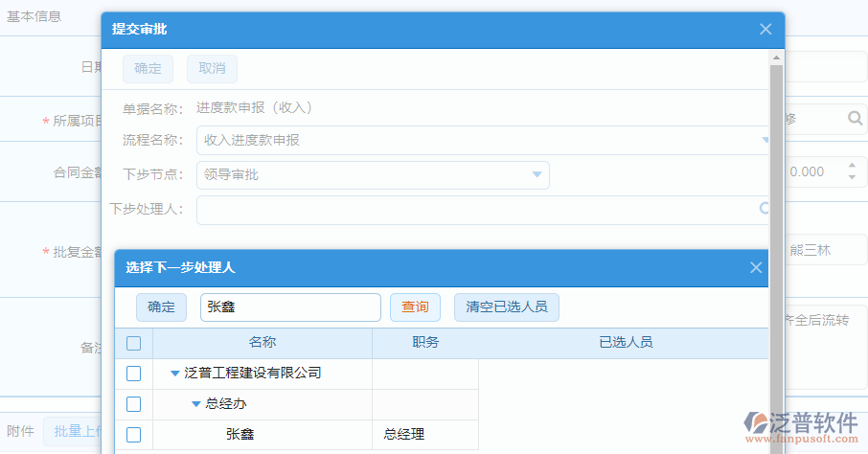Image resolution: width=868 pixels, height=454 pixels.
Task: Click 确定 in 提交审批 dialog toolbar
Action: [x=148, y=69]
